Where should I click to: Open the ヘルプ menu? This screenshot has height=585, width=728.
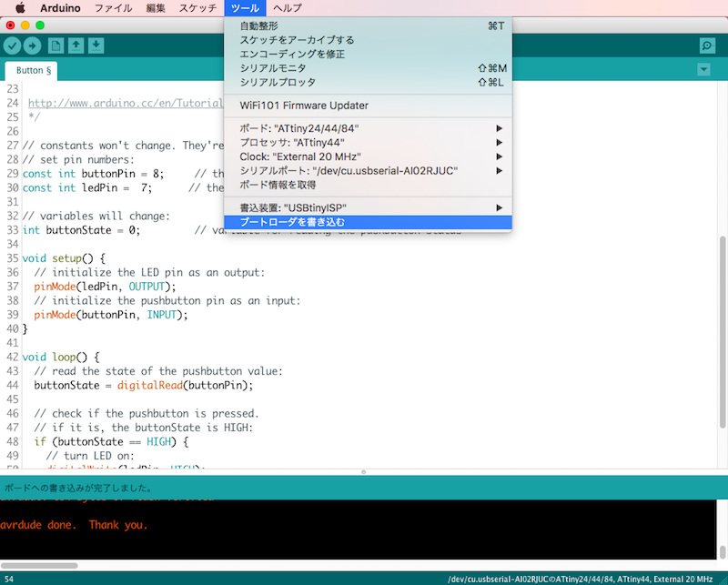pos(288,8)
